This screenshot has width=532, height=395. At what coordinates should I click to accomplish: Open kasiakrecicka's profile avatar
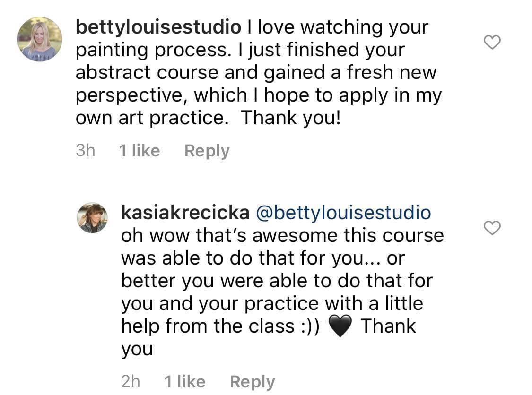click(93, 218)
